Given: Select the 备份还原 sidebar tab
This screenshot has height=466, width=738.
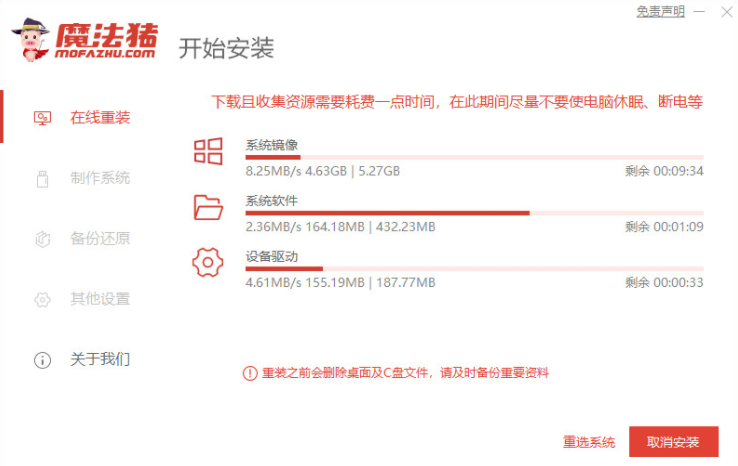Looking at the screenshot, I should click(x=100, y=240).
